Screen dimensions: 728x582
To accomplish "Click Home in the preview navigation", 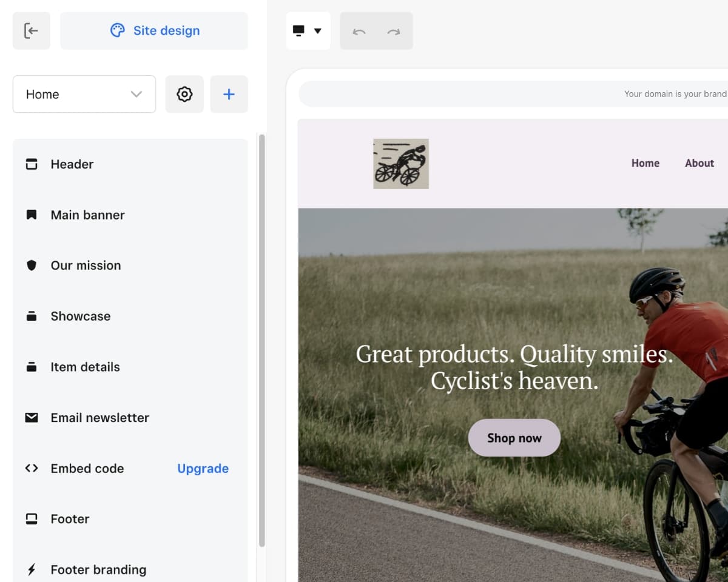I will pos(645,163).
